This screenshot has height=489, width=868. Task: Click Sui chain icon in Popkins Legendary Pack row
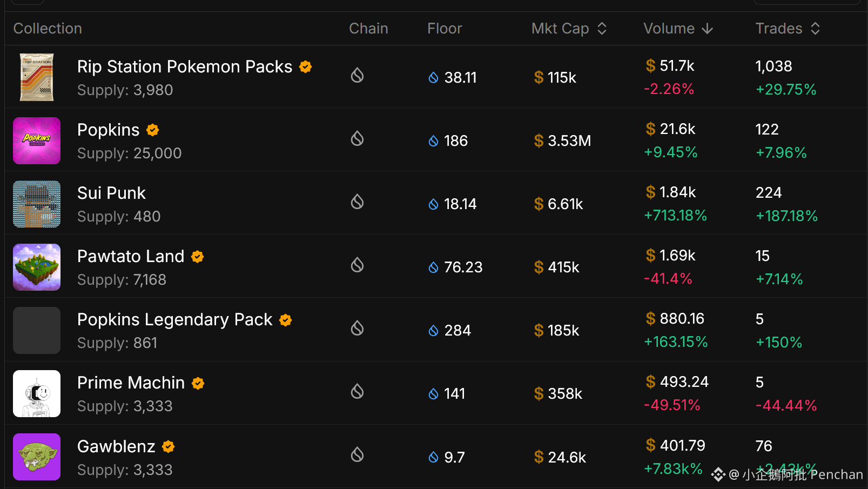tap(357, 328)
